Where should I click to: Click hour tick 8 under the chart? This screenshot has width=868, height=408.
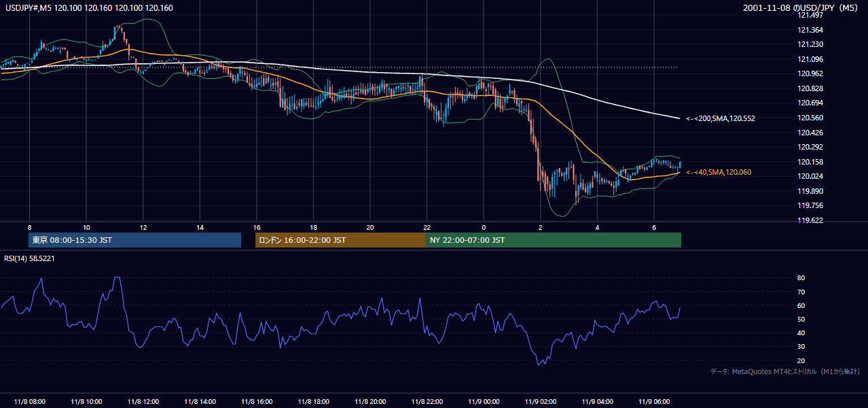pos(29,227)
